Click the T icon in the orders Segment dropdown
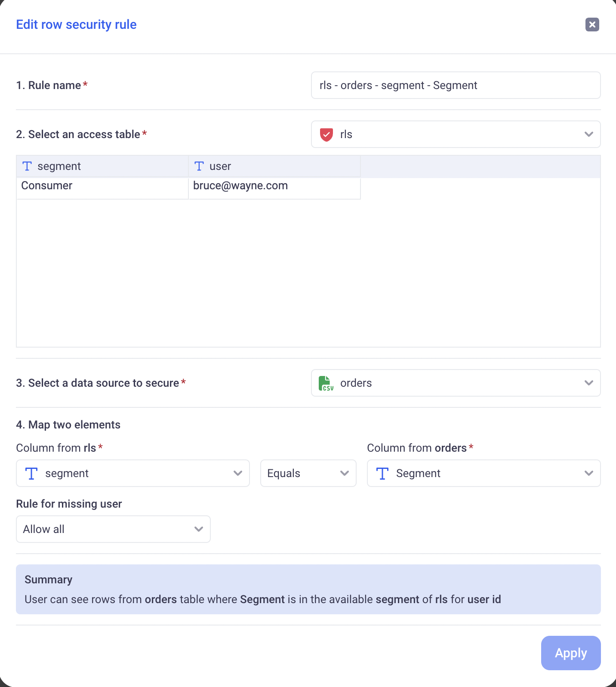This screenshot has width=616, height=687. pyautogui.click(x=382, y=474)
